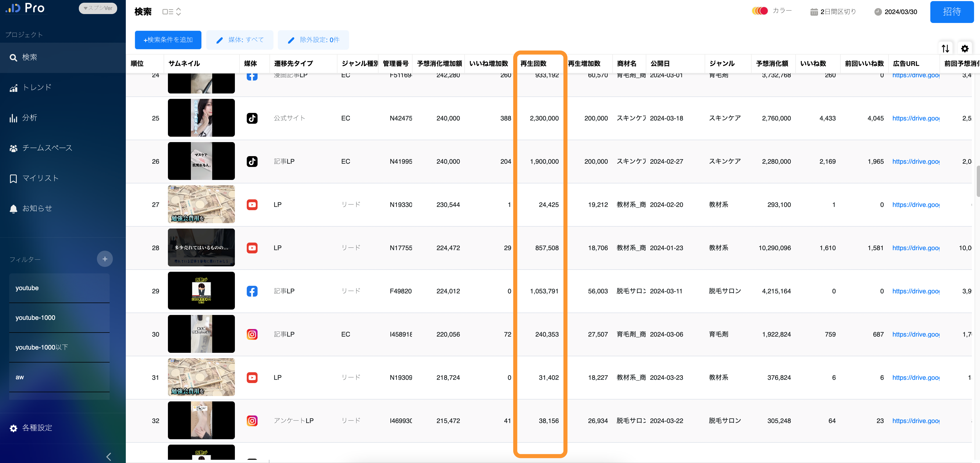Click the +検索条件を追加 button
This screenshot has width=980, height=463.
[x=168, y=40]
